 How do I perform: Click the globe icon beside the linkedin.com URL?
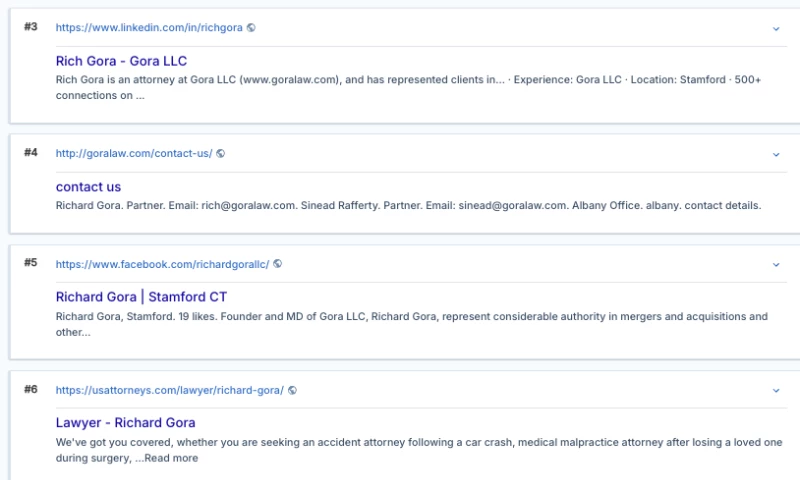click(251, 28)
